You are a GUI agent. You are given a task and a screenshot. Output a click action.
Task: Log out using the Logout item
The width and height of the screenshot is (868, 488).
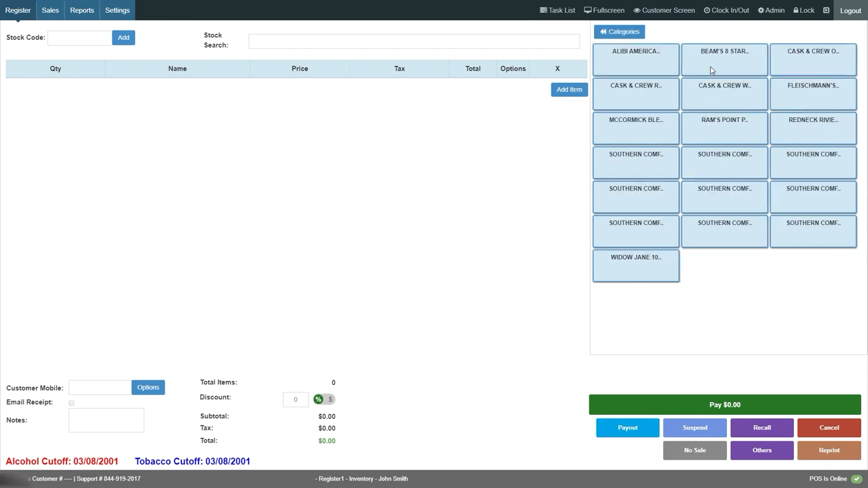pyautogui.click(x=850, y=10)
